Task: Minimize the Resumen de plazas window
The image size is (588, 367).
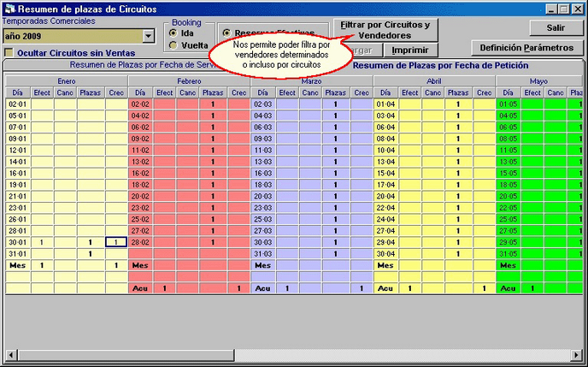Action: pyautogui.click(x=550, y=8)
